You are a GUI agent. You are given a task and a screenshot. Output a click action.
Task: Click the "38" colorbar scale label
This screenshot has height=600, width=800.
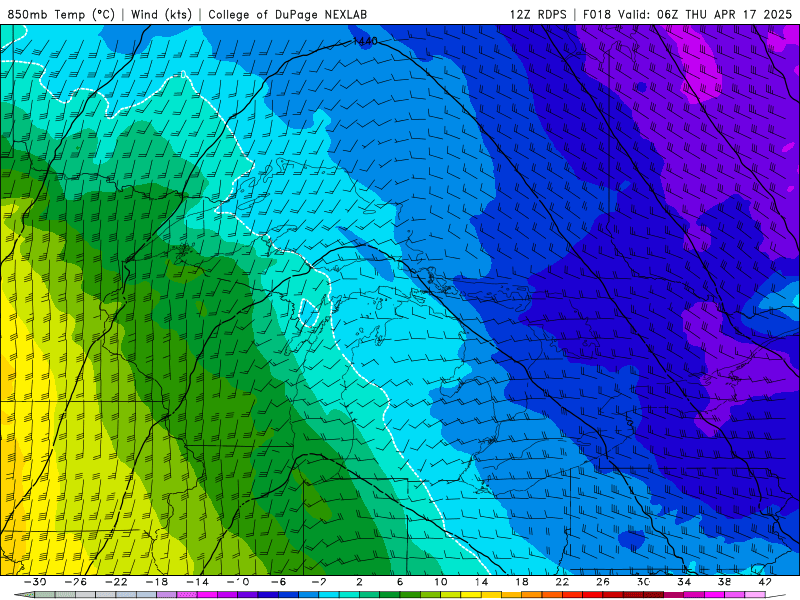[724, 582]
